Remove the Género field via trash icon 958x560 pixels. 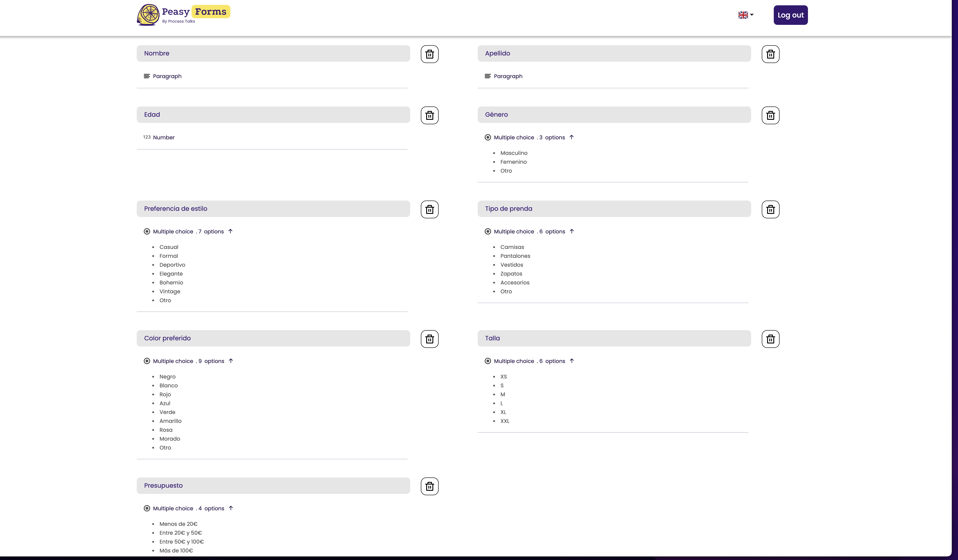coord(771,115)
